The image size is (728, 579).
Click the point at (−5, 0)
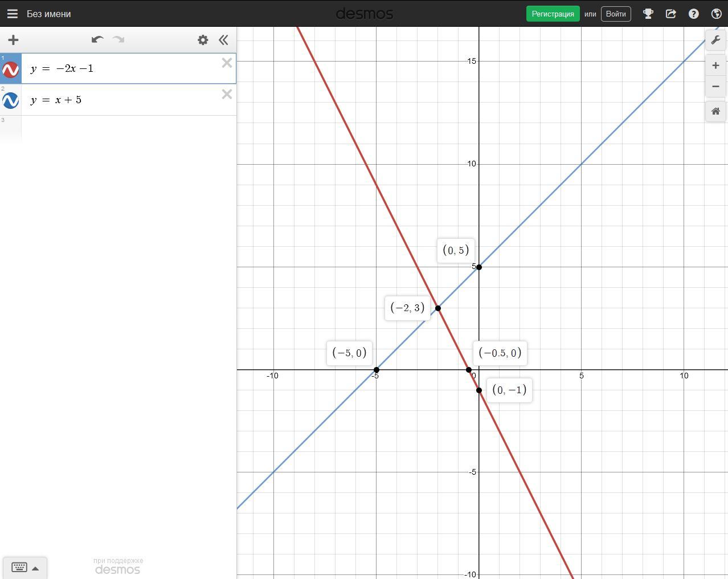377,370
